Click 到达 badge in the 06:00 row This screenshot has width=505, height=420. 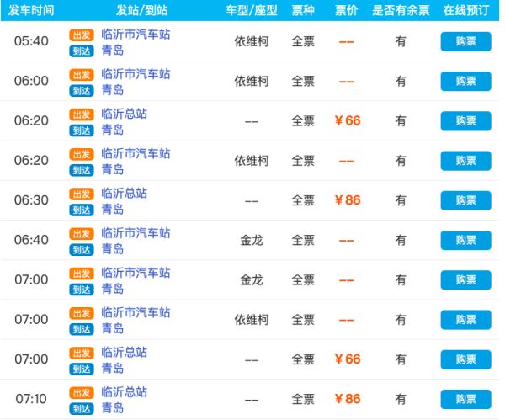82,90
